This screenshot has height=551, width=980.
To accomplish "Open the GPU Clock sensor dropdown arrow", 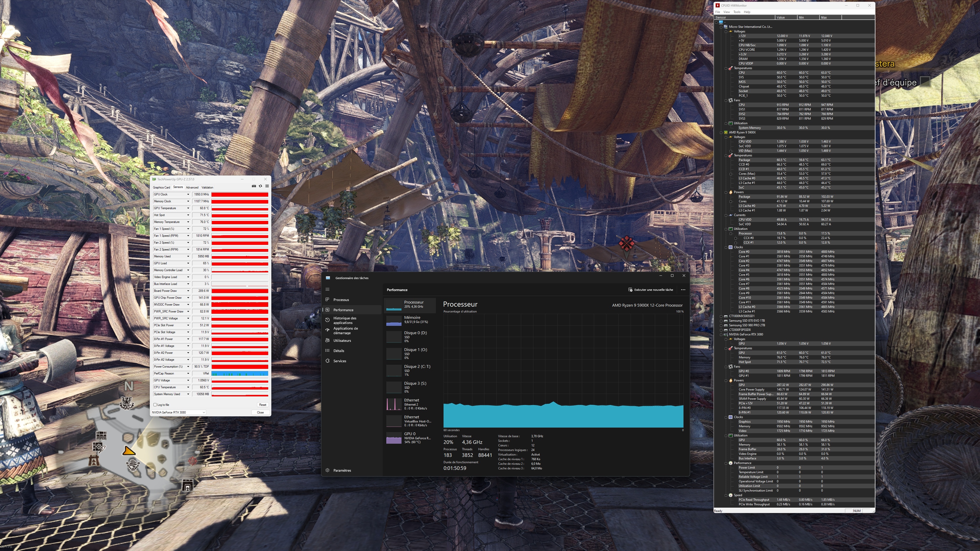I will click(x=188, y=194).
